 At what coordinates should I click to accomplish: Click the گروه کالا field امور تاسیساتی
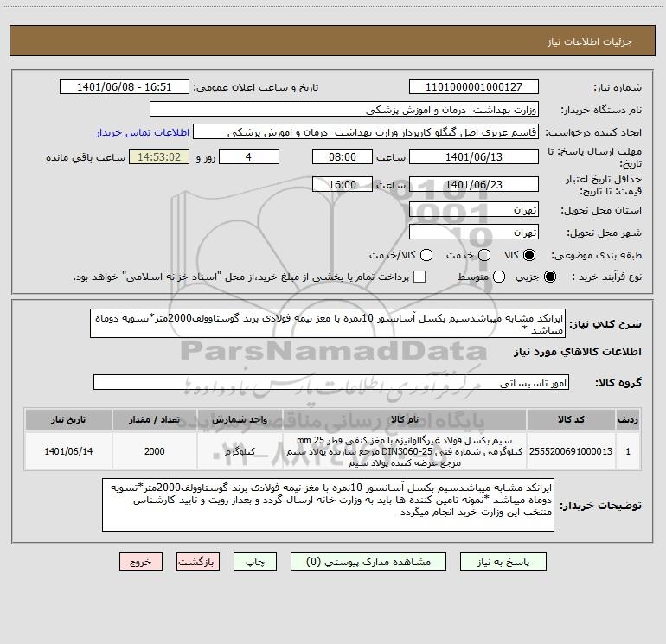click(x=331, y=382)
